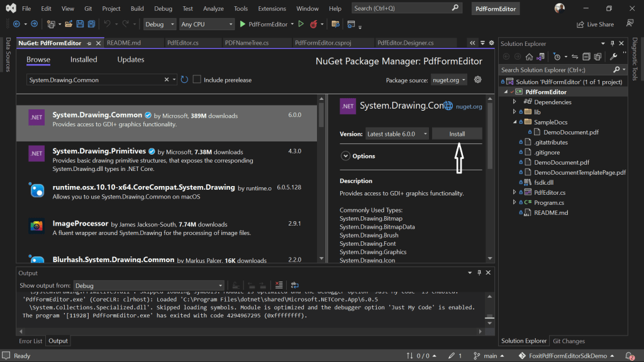Open NuGet package source settings gear
Viewport: 644px width, 362px height.
pyautogui.click(x=477, y=80)
